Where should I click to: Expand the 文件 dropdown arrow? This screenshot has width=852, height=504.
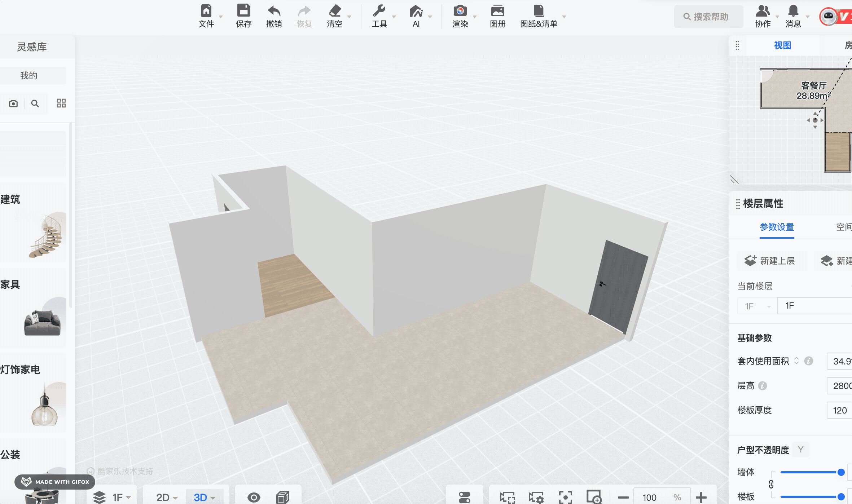click(221, 17)
